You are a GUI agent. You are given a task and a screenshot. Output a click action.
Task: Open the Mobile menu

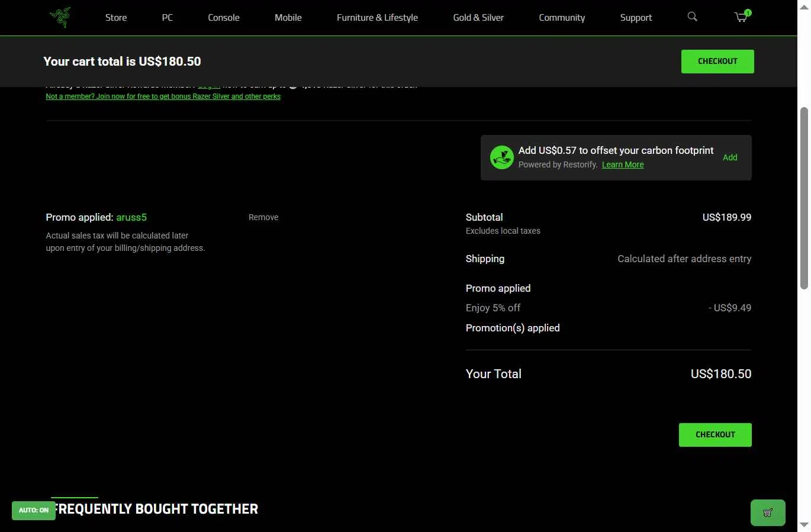(x=288, y=18)
